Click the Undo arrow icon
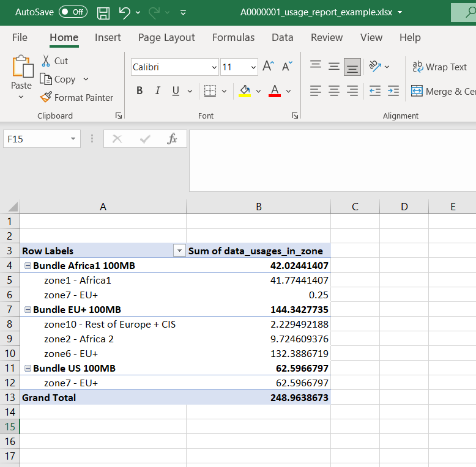The width and height of the screenshot is (476, 467). (124, 12)
